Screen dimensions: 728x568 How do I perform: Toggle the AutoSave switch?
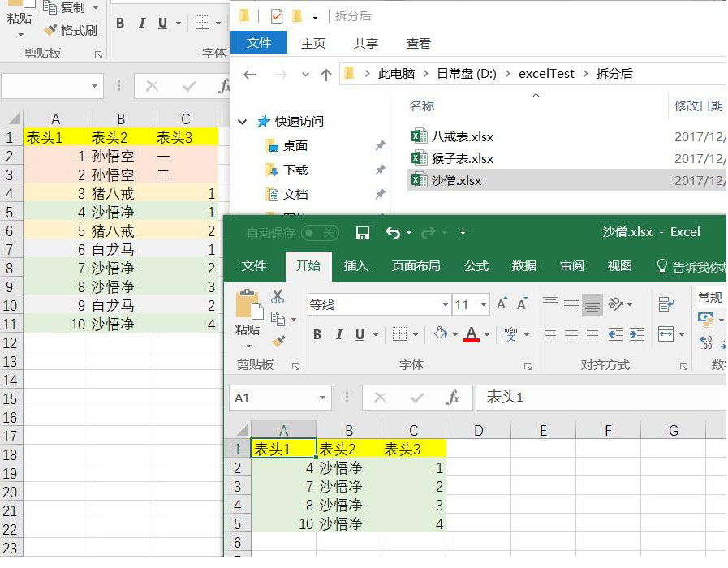tap(319, 233)
